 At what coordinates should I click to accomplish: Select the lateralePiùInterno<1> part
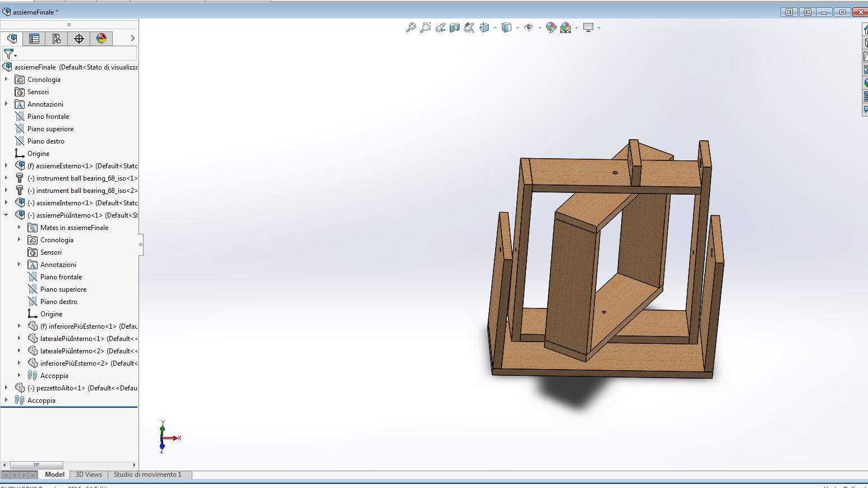click(82, 338)
